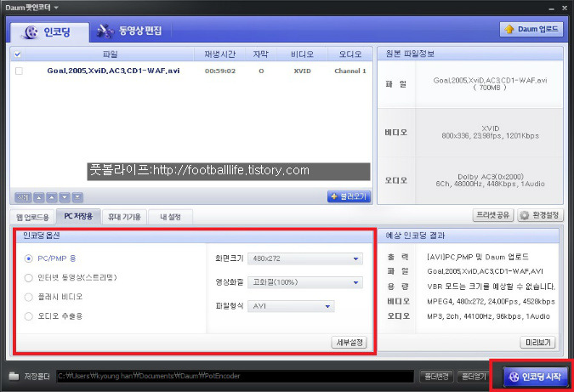
Task: Select the PC/PMP 용 radio option
Action: tap(29, 258)
